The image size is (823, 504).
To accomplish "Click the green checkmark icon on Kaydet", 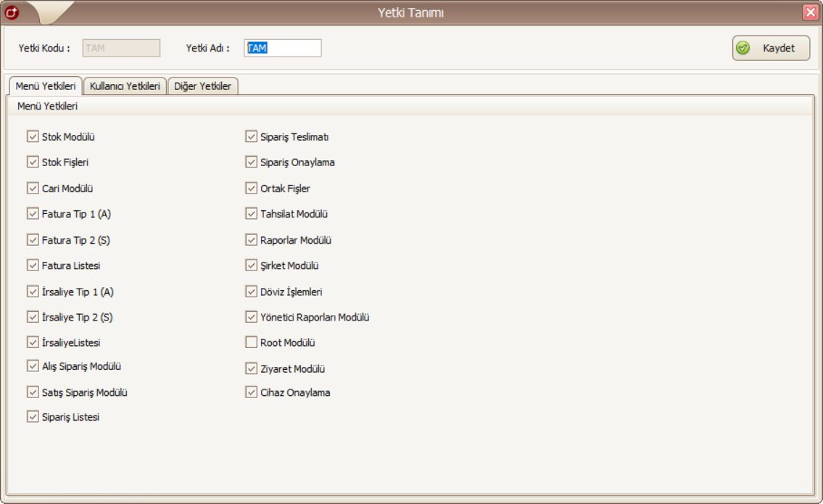I will [x=743, y=49].
